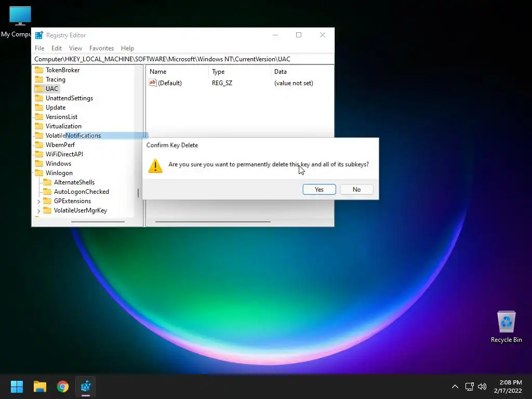
Task: Select the UAC key in tree
Action: pyautogui.click(x=51, y=88)
